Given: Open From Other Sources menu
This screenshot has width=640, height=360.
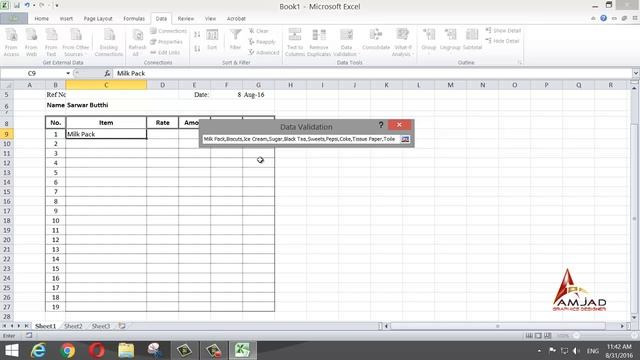Looking at the screenshot, I should [76, 42].
